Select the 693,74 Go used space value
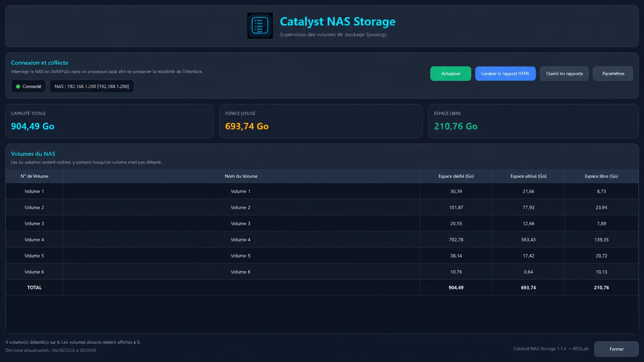644x362 pixels. [x=247, y=126]
